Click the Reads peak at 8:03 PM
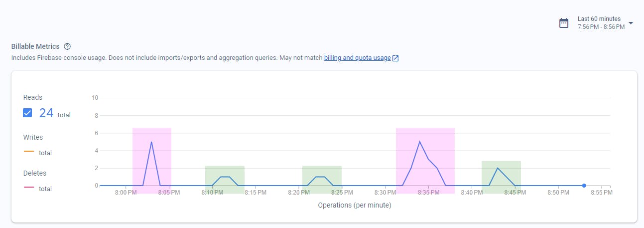644x228 pixels. tap(151, 142)
